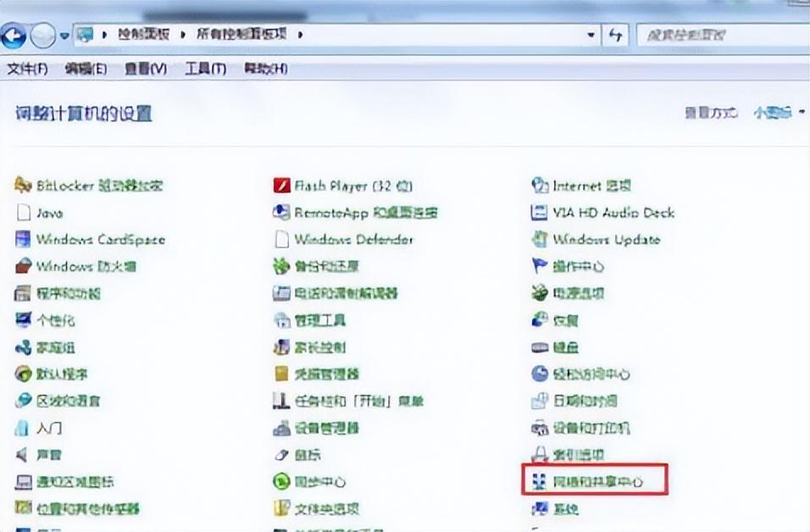The image size is (810, 532).
Task: Click 所有控制面板项 in the address breadcrumb
Action: pyautogui.click(x=241, y=35)
